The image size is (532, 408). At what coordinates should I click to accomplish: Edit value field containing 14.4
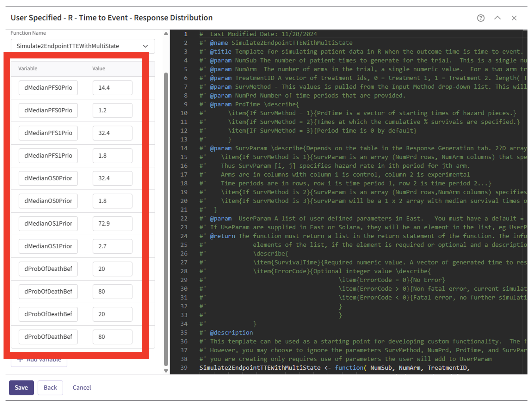pyautogui.click(x=112, y=88)
